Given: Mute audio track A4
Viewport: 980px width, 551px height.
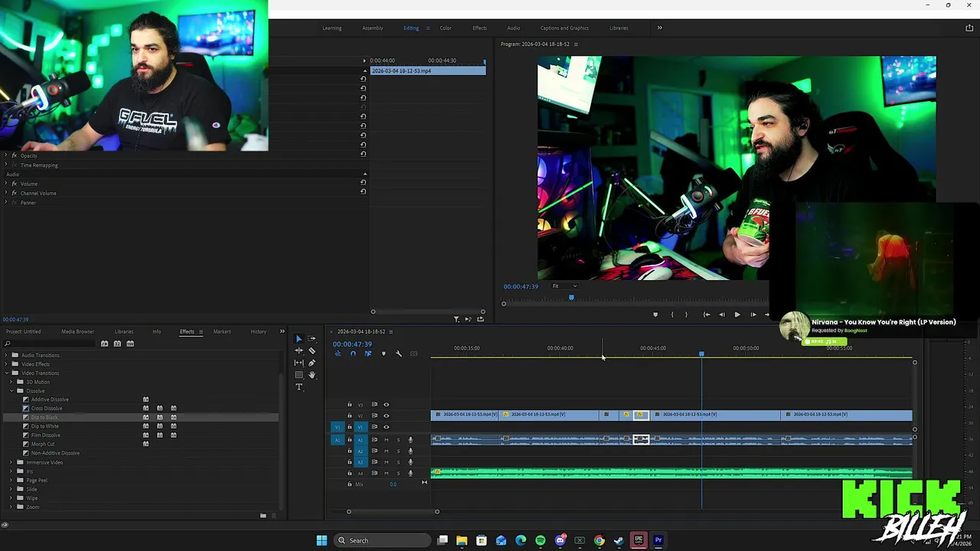Looking at the screenshot, I should (x=386, y=473).
